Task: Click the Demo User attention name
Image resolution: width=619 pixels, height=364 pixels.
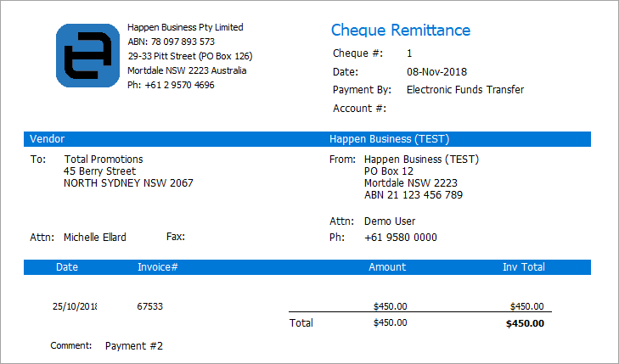Action: pos(390,221)
